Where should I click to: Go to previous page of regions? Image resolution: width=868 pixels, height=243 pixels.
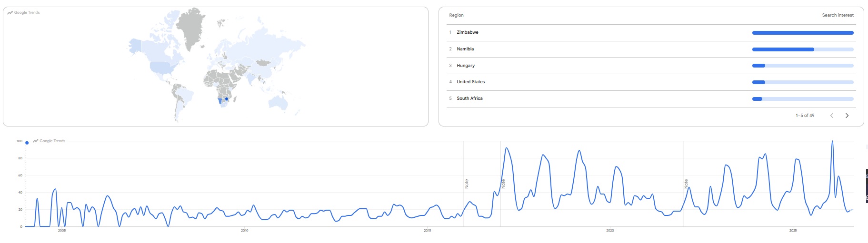(832, 116)
